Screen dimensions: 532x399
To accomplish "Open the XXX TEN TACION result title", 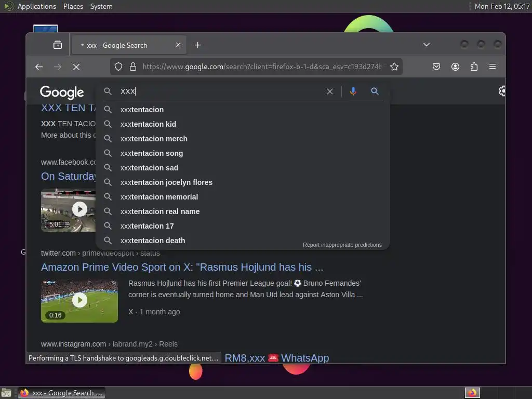I will 68,108.
